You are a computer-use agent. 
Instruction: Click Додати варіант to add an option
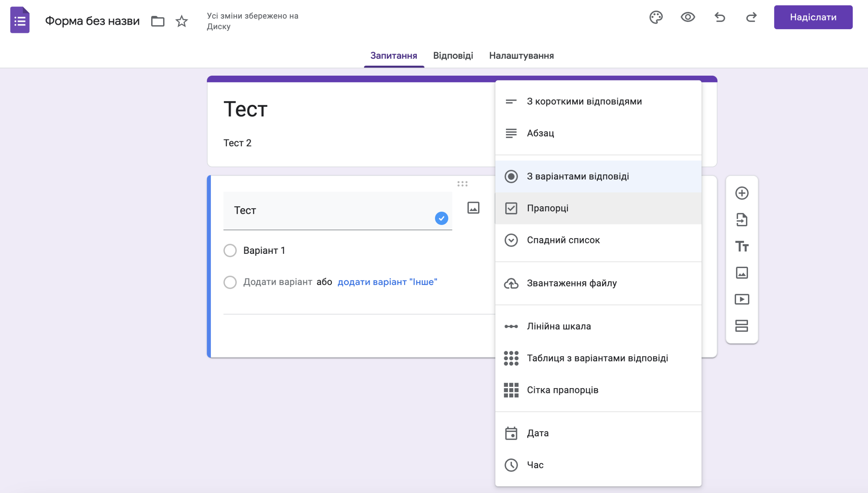[x=278, y=282]
